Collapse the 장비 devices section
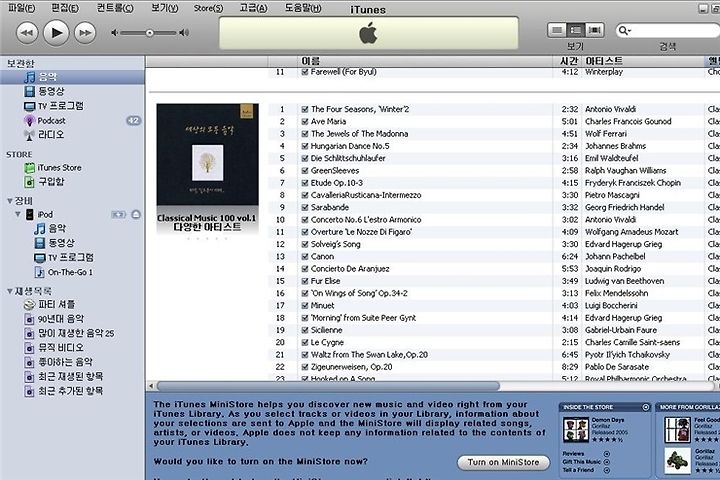Image resolution: width=720 pixels, height=480 pixels. 9,201
